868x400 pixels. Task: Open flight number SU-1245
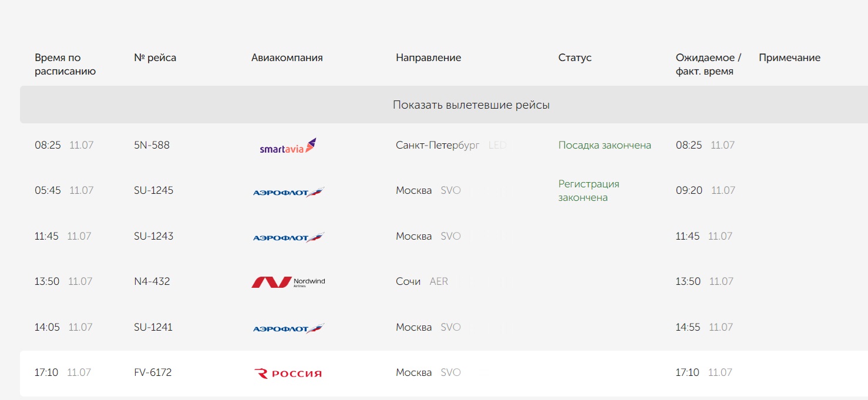153,190
